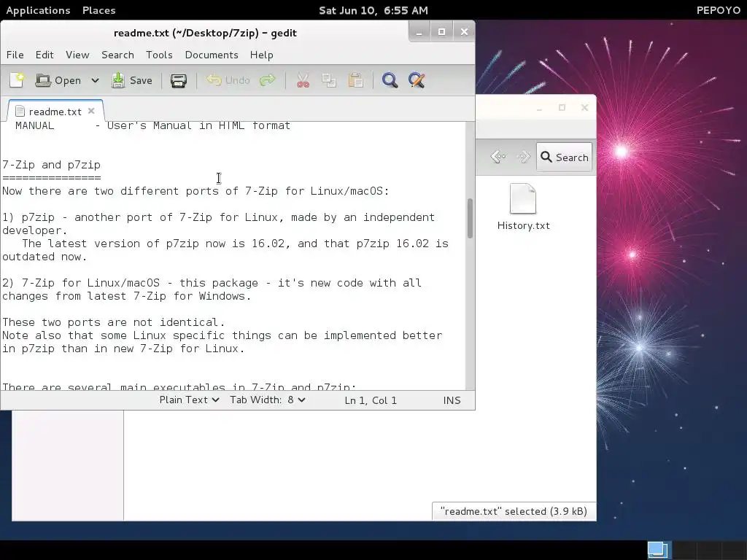Create a new document in gedit
This screenshot has height=560, width=747.
click(x=18, y=80)
